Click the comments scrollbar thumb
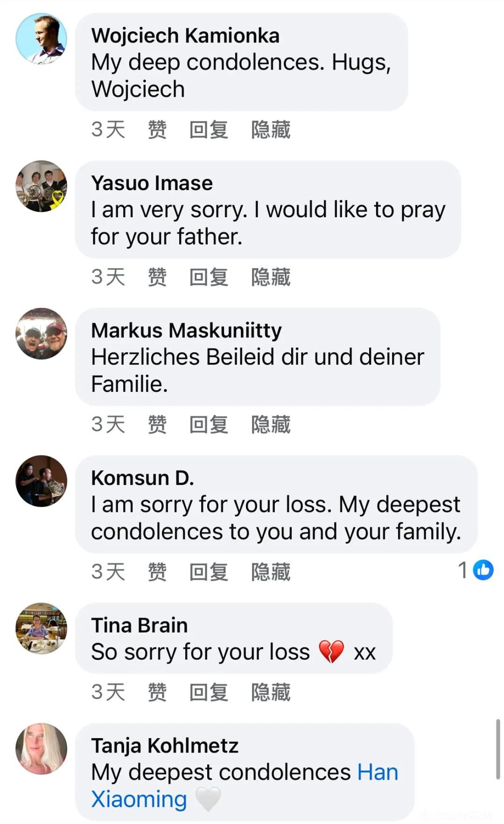Image resolution: width=504 pixels, height=824 pixels. (x=498, y=749)
